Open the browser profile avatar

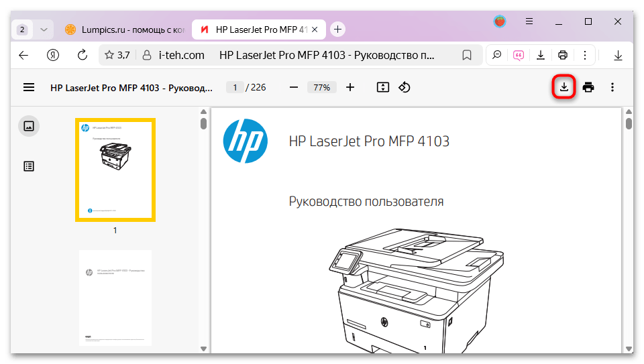pyautogui.click(x=499, y=21)
